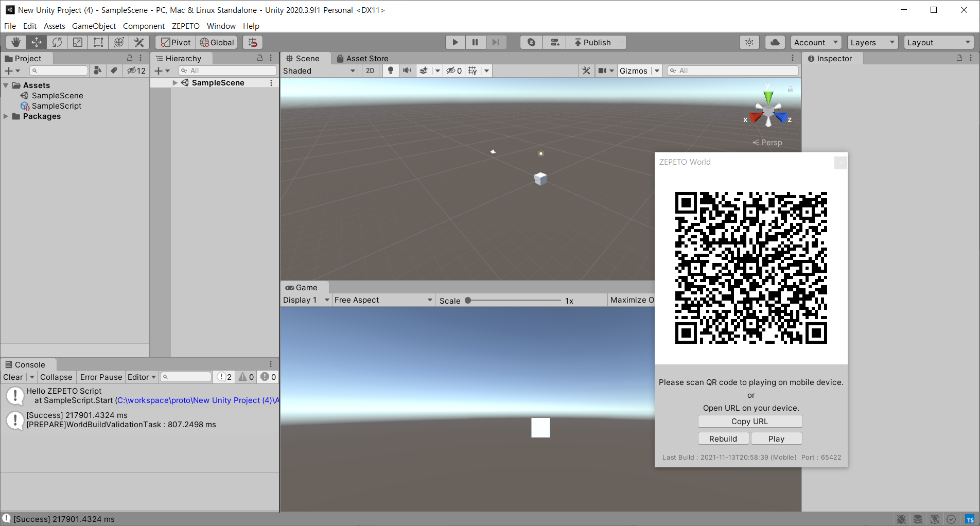This screenshot has width=980, height=526.
Task: Toggle scene grid visibility
Action: [472, 71]
